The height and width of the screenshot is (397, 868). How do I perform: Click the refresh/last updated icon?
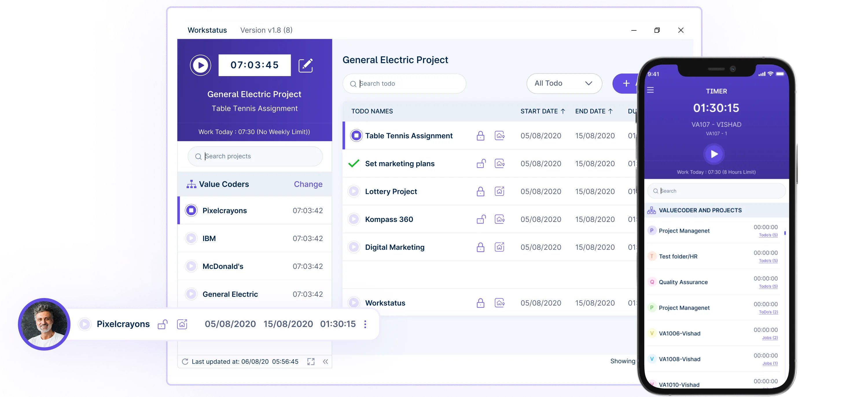185,362
